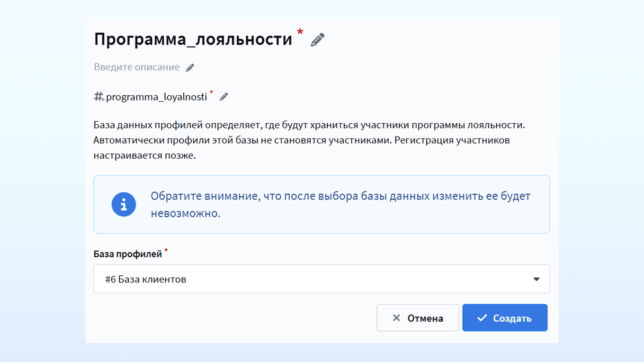Image resolution: width=644 pixels, height=362 pixels.
Task: Edit the programma_loyalnosti system name pencil
Action: tap(224, 97)
